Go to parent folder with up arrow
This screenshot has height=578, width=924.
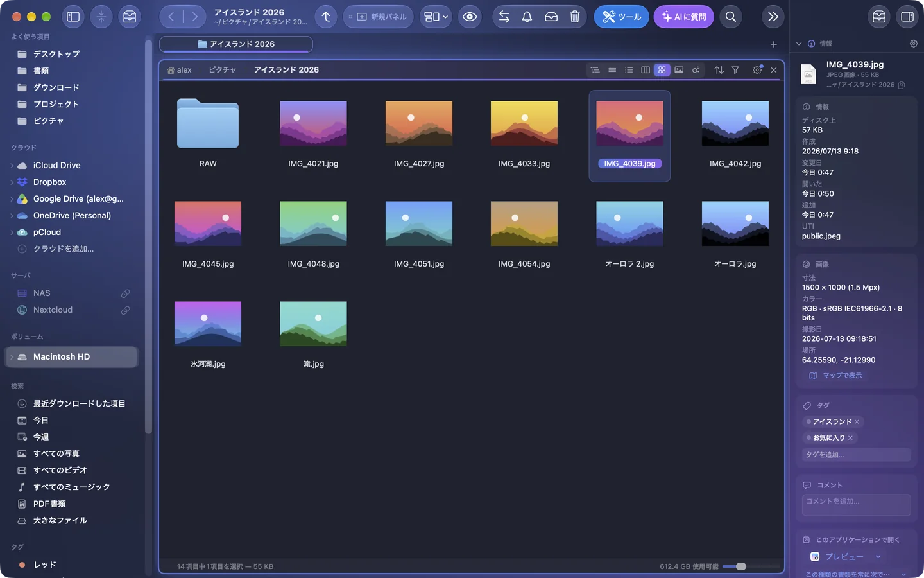326,17
